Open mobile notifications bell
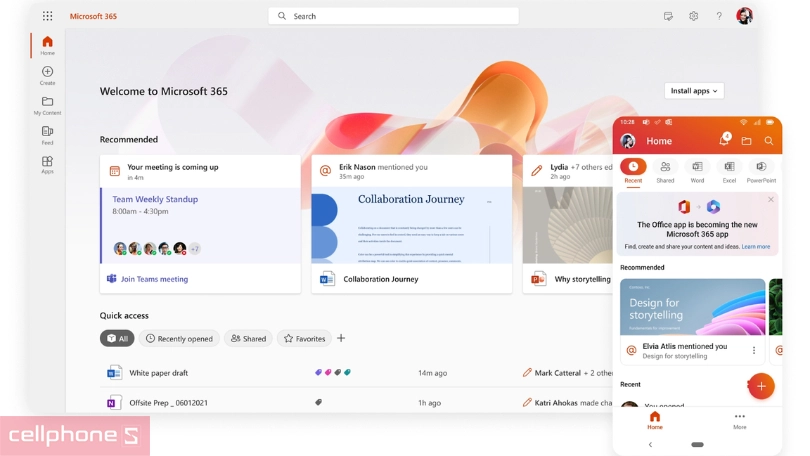The image size is (810, 456). [x=724, y=140]
